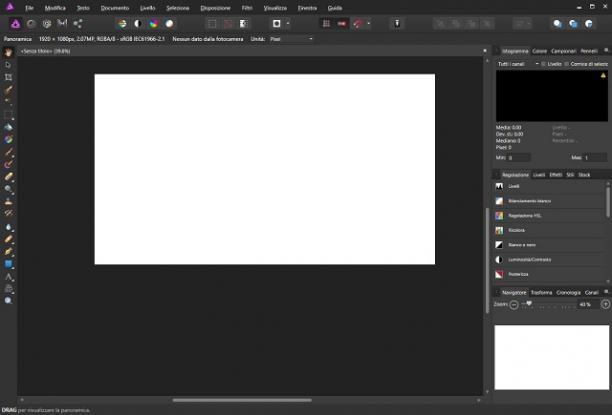612x415 pixels.
Task: Select the Artistic Text tool
Action: (8, 277)
